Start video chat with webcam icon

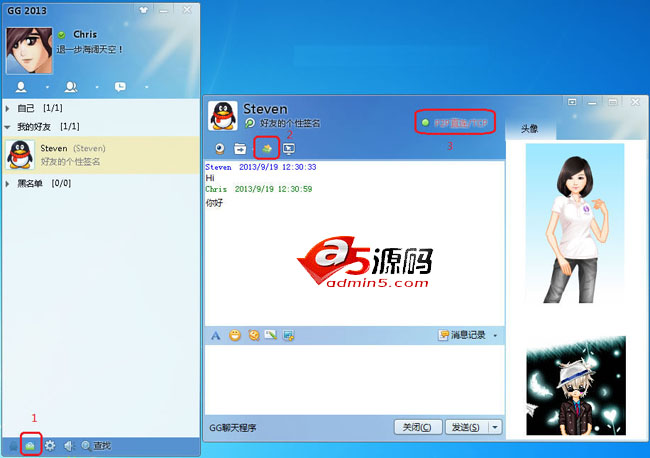(x=220, y=148)
